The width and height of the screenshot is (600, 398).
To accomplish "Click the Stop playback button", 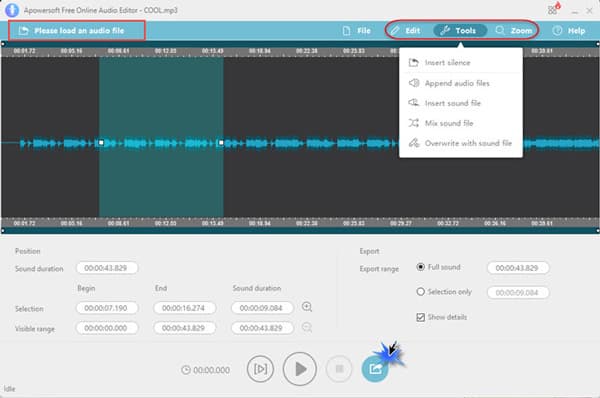I will (339, 369).
